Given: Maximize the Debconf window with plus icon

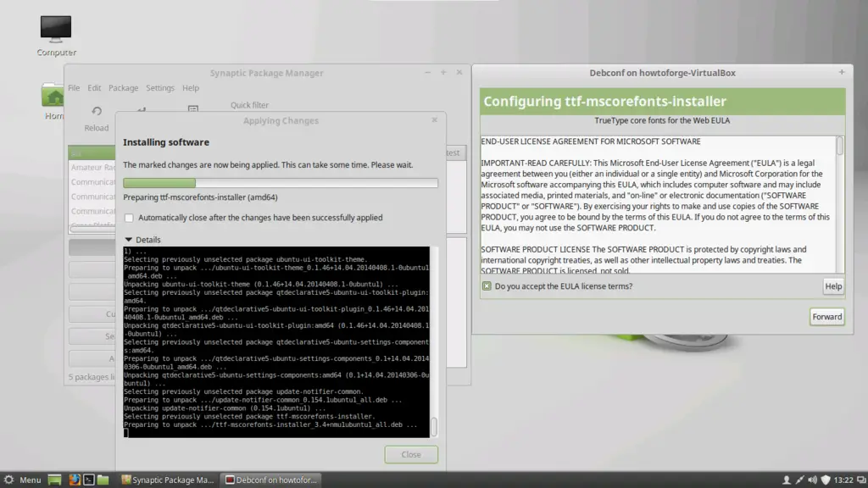Looking at the screenshot, I should (x=842, y=72).
